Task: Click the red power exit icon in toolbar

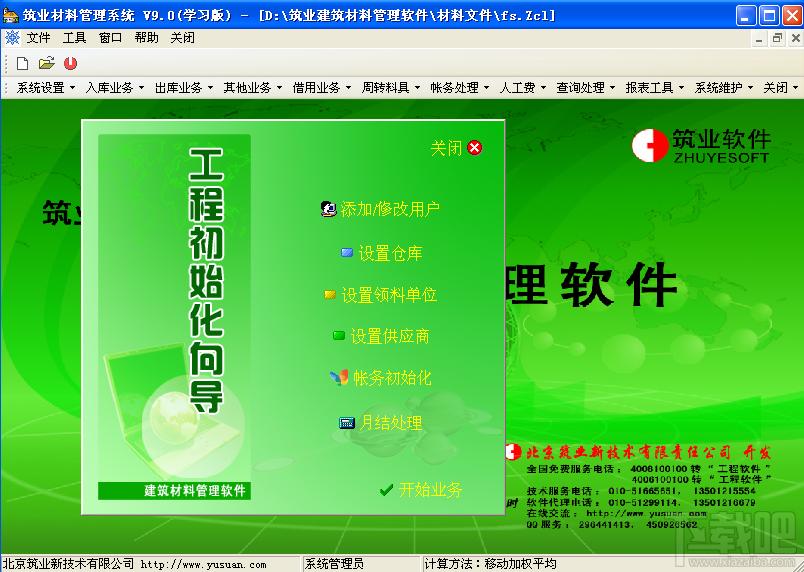Action: (x=70, y=63)
